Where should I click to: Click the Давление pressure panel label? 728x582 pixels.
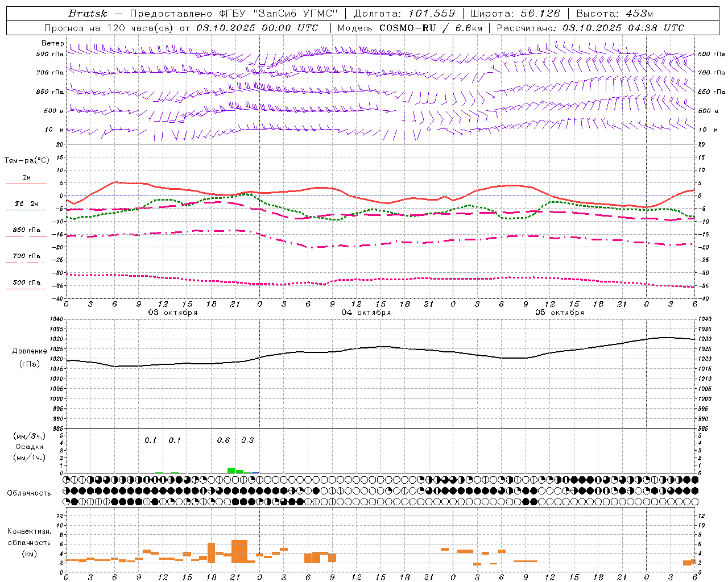30,351
